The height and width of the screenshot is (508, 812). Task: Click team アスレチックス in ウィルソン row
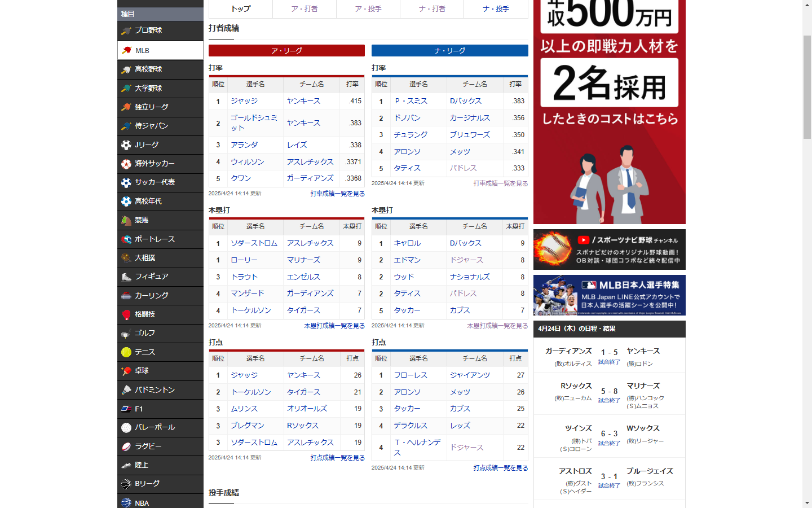coord(310,162)
